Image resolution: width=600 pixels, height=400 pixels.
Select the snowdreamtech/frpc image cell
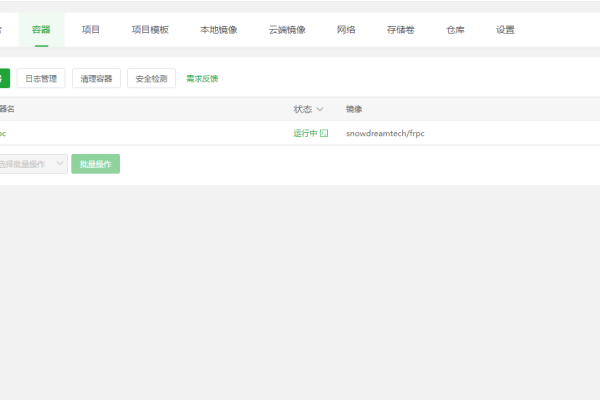point(385,133)
